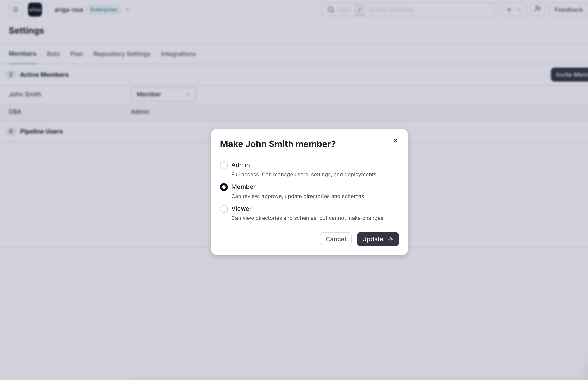Switch to the Plan tab
588x380 pixels.
click(x=77, y=54)
